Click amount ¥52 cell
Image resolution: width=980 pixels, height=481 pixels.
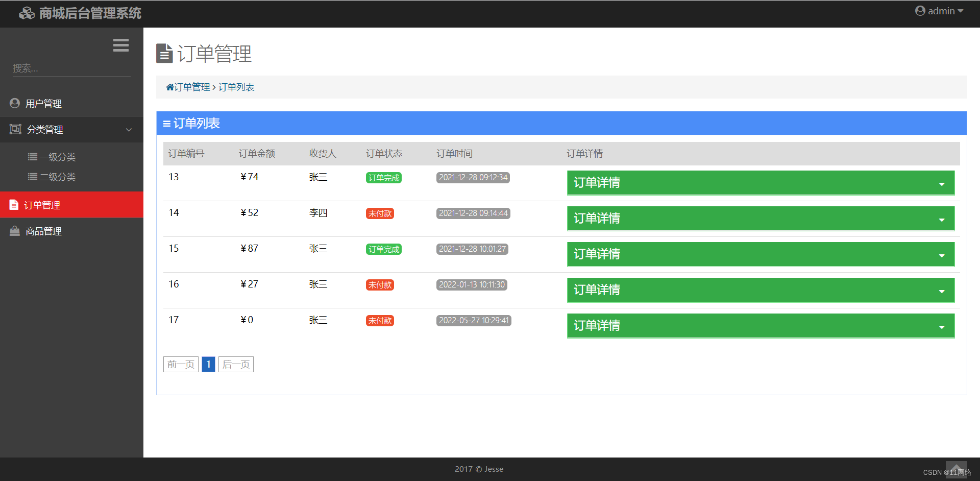(x=250, y=213)
